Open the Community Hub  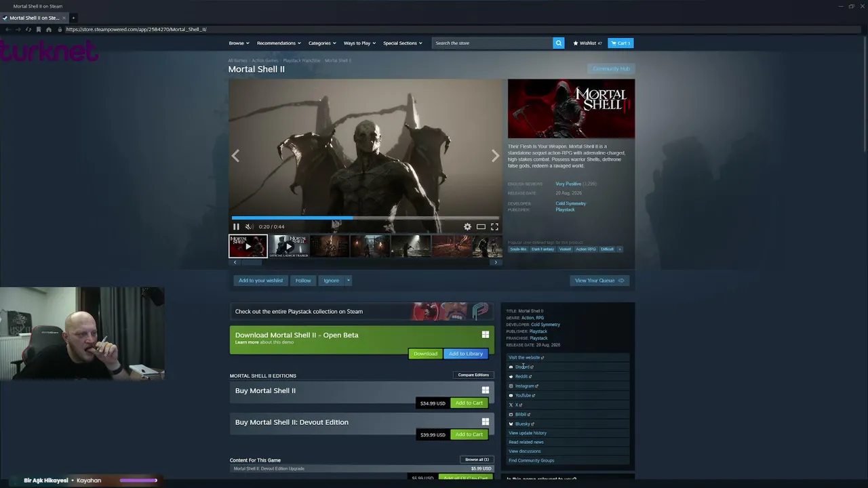point(611,69)
